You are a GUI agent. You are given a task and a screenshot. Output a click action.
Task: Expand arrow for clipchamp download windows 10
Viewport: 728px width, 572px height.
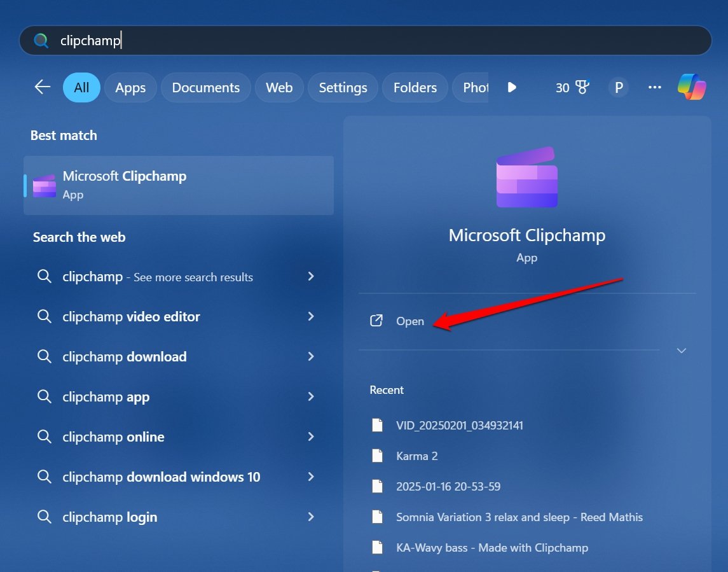(x=311, y=477)
